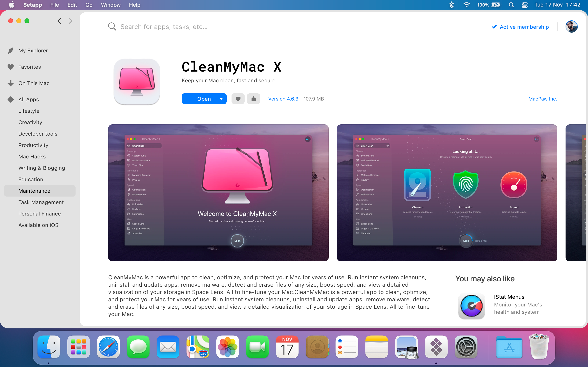Screen dimensions: 588x367
Task: Click the share icon next to the heart
Action: tap(253, 99)
